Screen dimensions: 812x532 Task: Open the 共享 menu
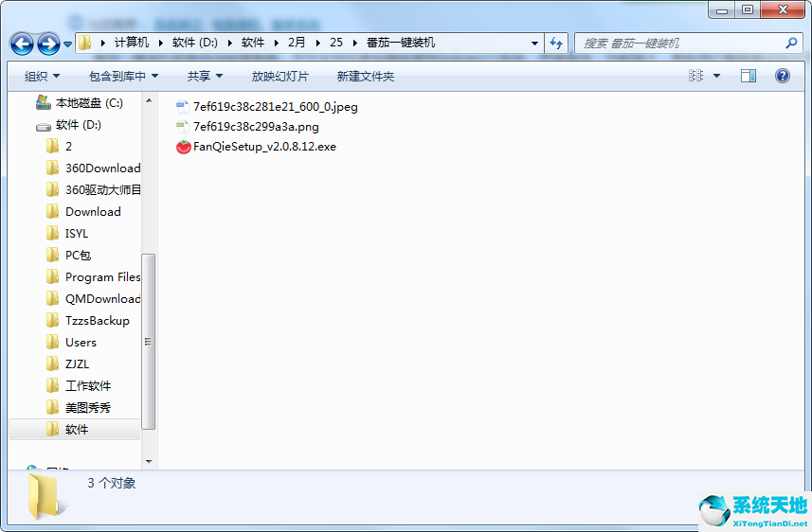[205, 76]
